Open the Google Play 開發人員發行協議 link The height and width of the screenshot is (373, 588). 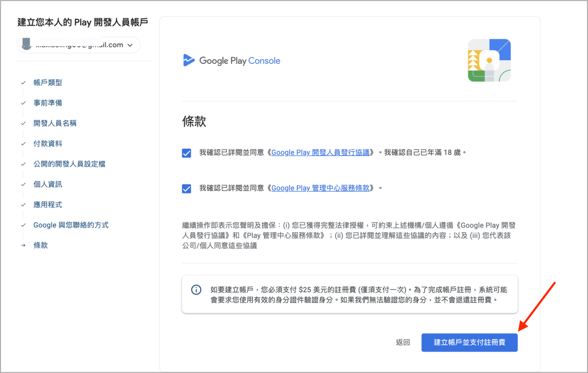320,152
